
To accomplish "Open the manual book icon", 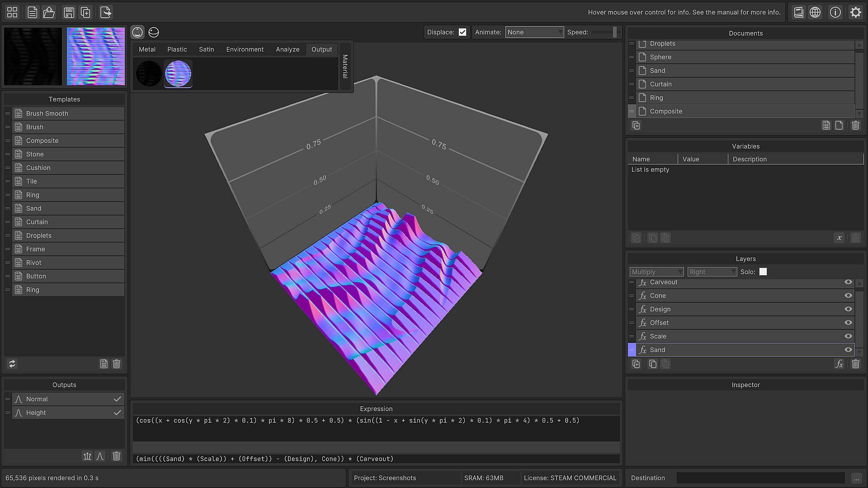I will point(798,12).
